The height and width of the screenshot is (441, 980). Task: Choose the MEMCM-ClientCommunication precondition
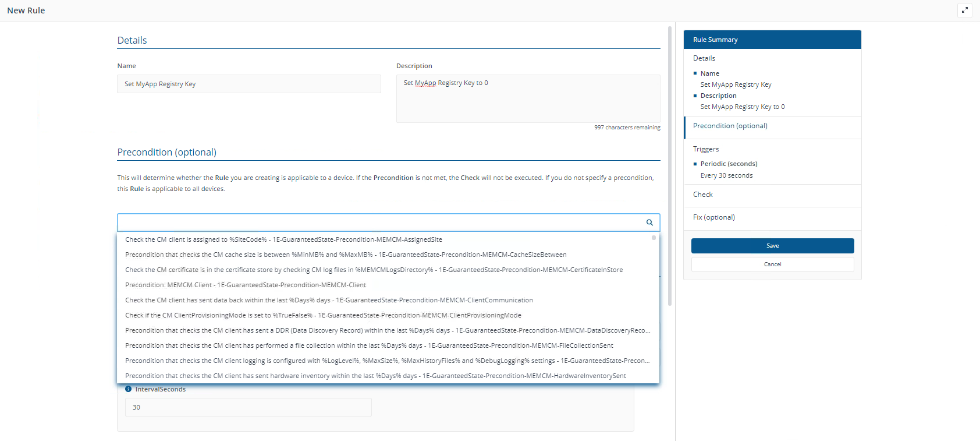(x=329, y=300)
